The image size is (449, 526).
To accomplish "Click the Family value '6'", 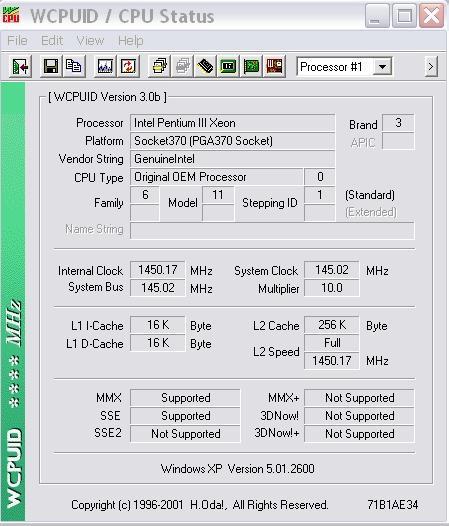I will [145, 195].
